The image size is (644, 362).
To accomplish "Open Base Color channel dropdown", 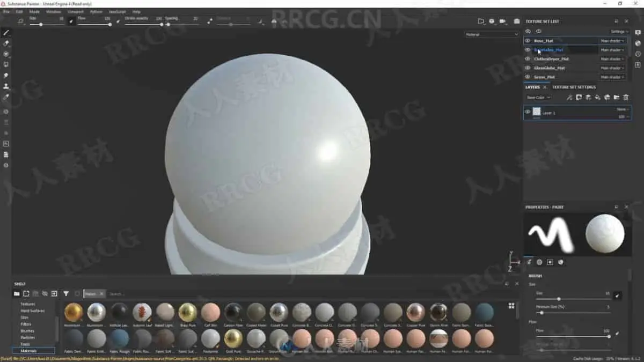I will click(538, 98).
